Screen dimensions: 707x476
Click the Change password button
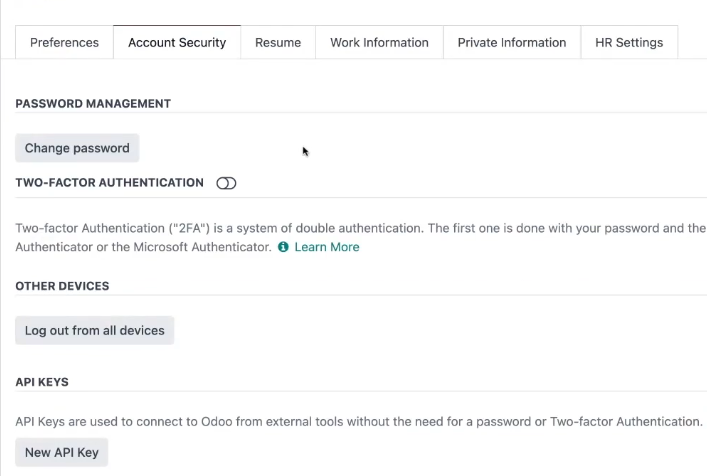77,148
